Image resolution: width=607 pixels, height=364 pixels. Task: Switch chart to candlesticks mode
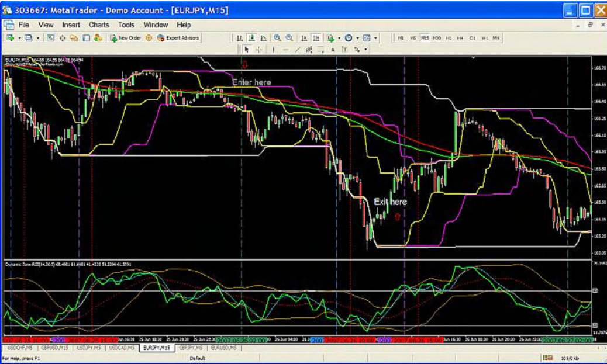(x=251, y=38)
